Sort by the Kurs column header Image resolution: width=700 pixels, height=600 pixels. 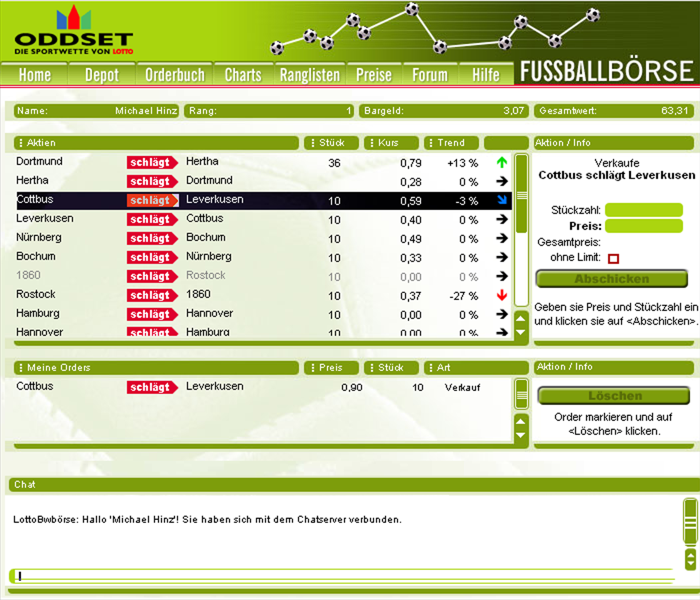click(x=391, y=143)
